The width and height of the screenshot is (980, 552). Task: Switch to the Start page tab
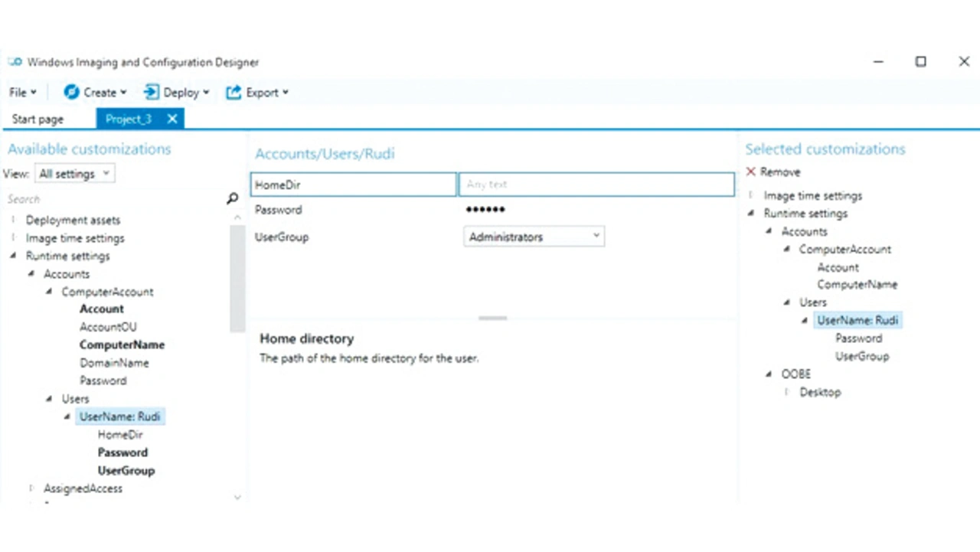(38, 119)
